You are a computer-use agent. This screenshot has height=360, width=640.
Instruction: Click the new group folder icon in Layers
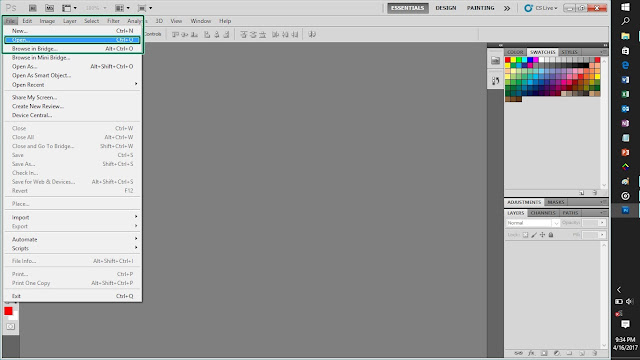(569, 353)
